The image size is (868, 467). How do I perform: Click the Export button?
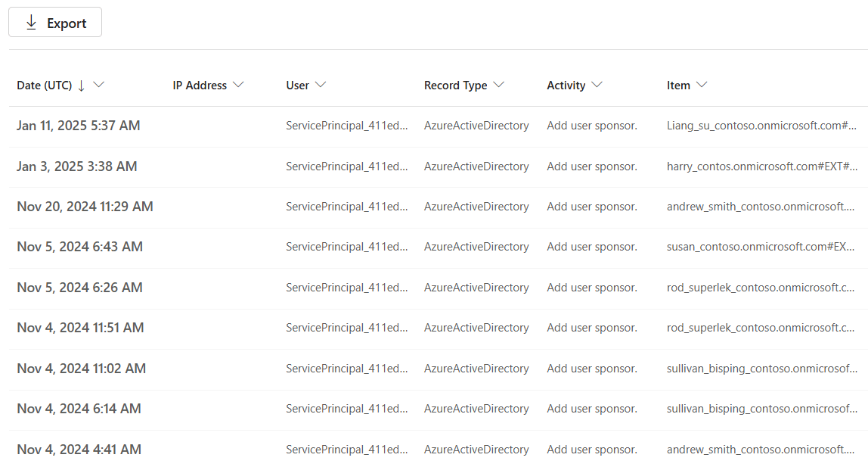click(54, 22)
